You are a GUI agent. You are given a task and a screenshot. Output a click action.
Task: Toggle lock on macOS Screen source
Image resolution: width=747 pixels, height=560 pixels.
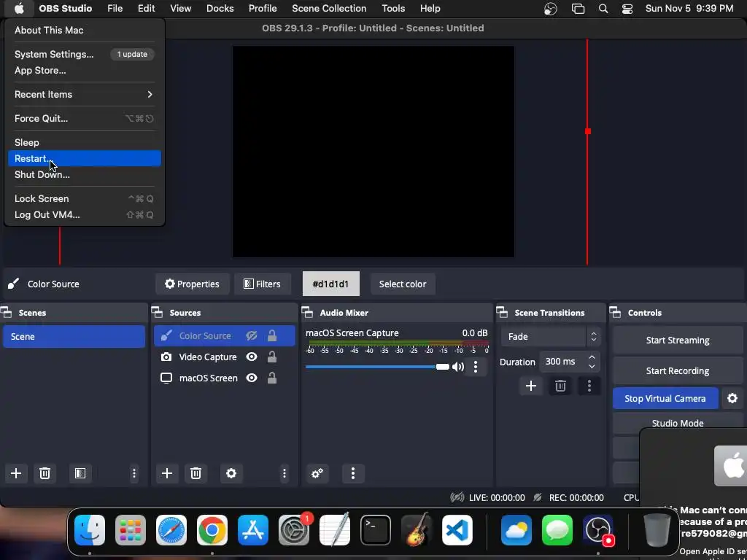tap(272, 378)
